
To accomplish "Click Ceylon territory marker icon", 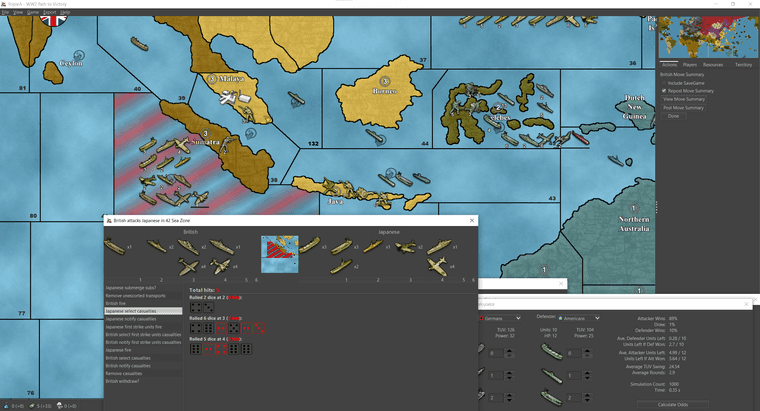I will (x=79, y=55).
